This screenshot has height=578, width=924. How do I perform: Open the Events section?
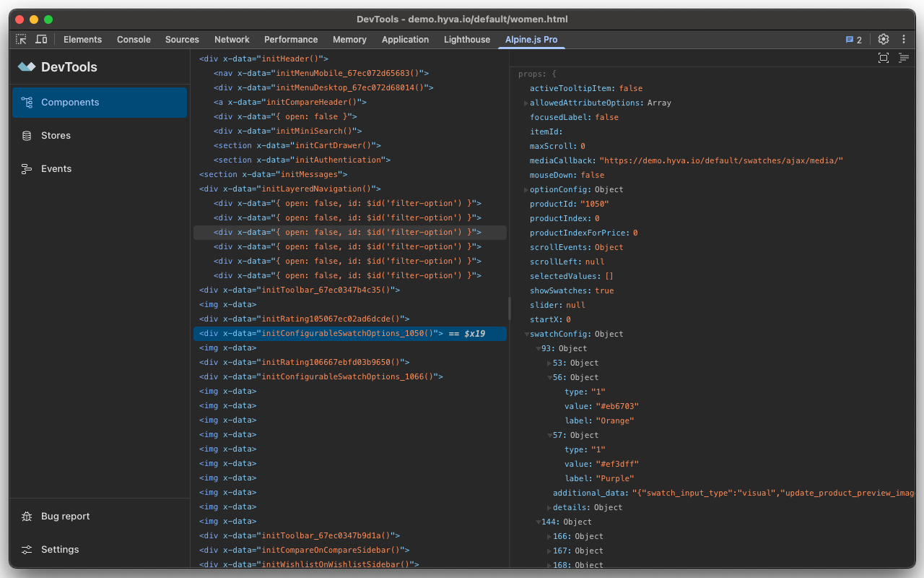pyautogui.click(x=100, y=169)
